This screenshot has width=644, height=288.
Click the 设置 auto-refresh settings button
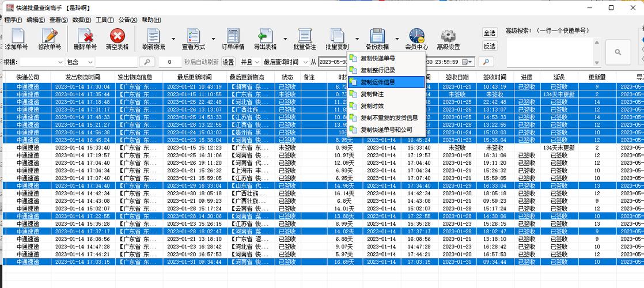[228, 62]
